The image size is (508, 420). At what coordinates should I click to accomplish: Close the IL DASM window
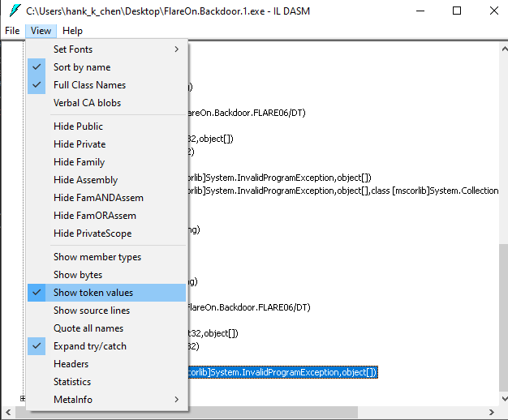493,11
